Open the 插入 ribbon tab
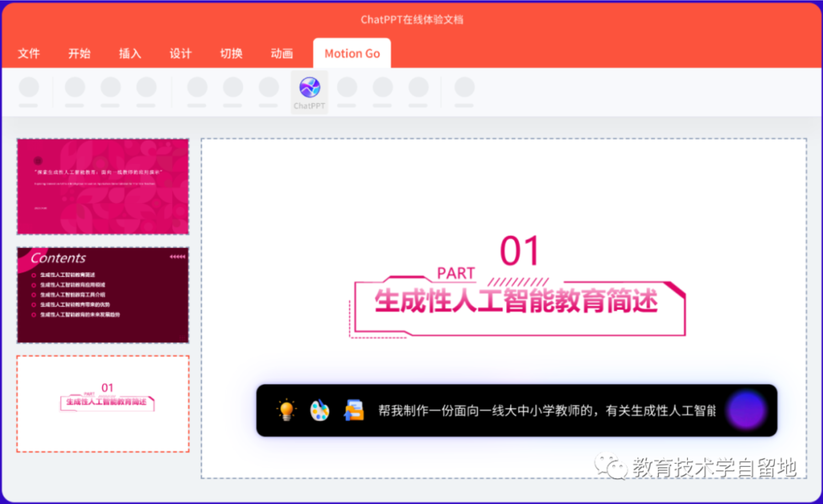Screen dimensions: 823x504 click(x=129, y=53)
